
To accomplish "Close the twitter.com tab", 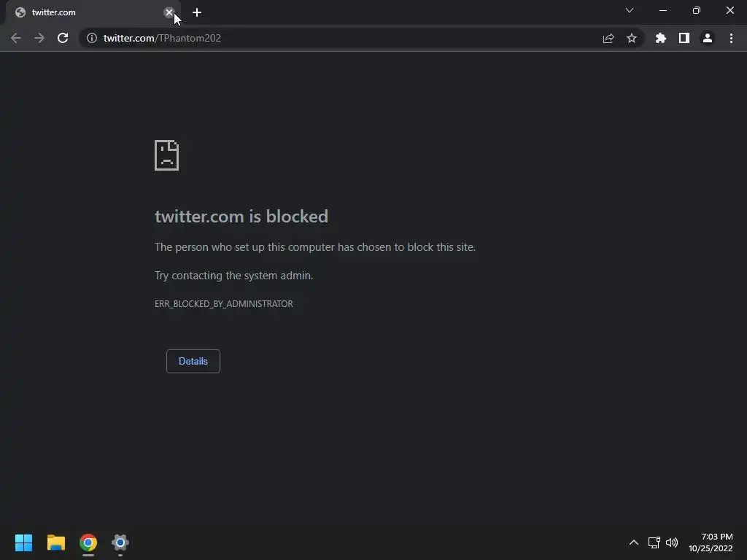I will [169, 12].
